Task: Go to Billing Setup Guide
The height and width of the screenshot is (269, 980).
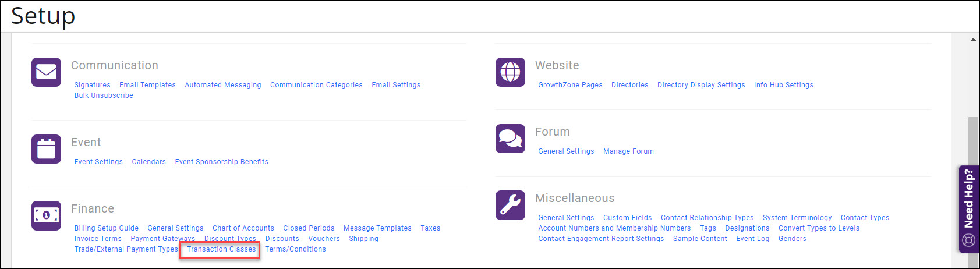Action: click(106, 228)
